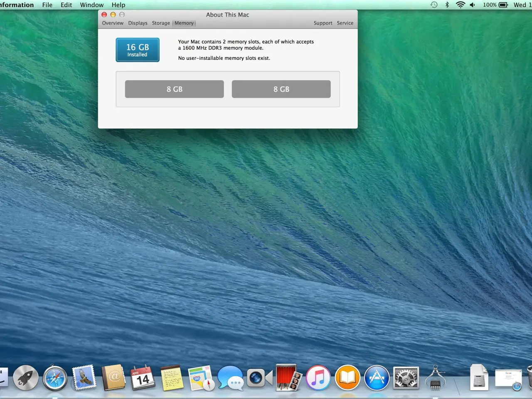This screenshot has width=532, height=399.
Task: Open the Window menu
Action: [92, 5]
